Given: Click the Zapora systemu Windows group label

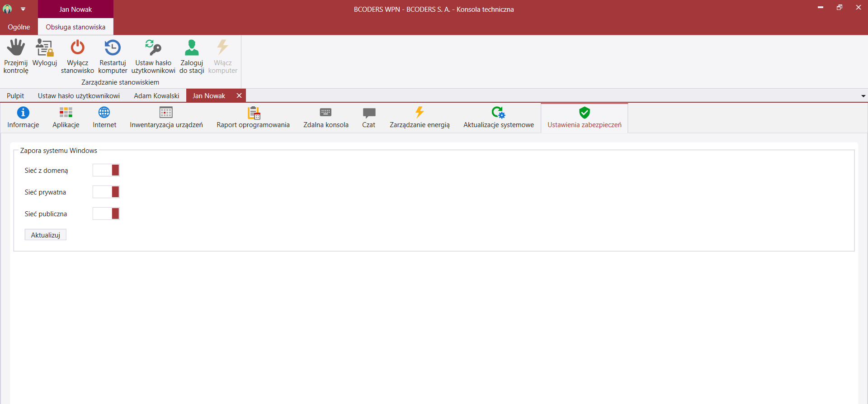Looking at the screenshot, I should 59,151.
